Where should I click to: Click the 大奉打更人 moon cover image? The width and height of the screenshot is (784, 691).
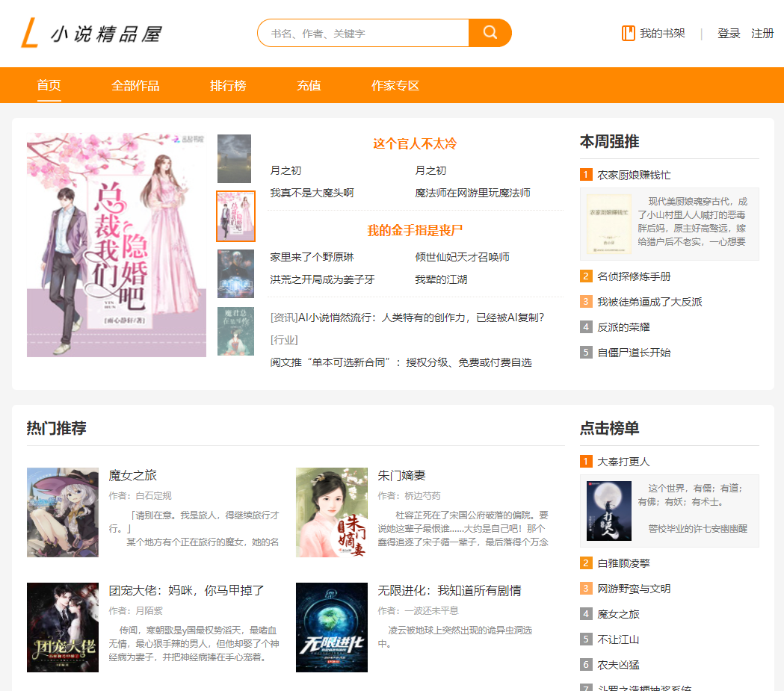coord(608,511)
